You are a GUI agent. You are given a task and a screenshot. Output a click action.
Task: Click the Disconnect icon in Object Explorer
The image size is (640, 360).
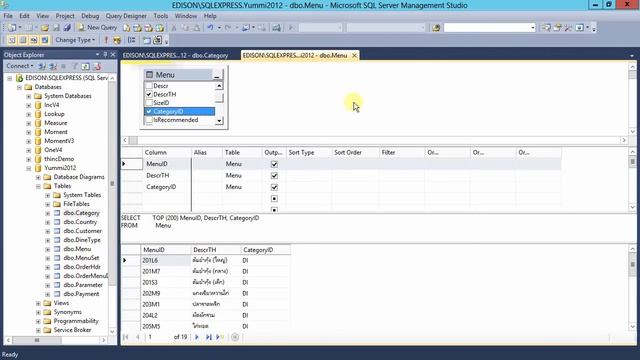pyautogui.click(x=53, y=66)
